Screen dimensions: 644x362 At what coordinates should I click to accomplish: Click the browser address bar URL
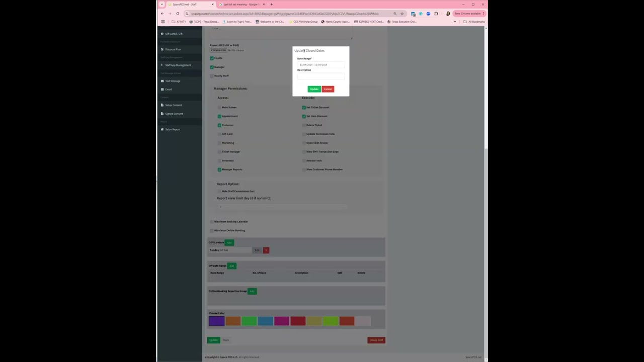285,14
